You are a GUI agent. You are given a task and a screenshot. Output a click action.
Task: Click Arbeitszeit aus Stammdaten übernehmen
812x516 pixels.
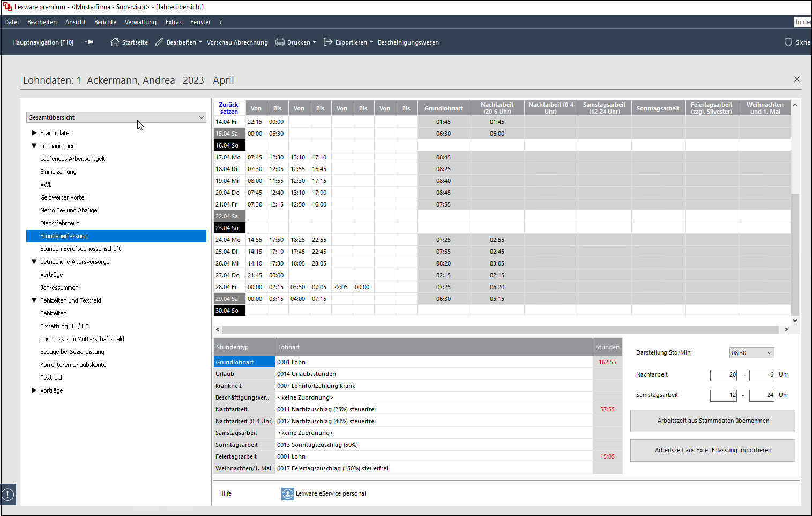713,421
